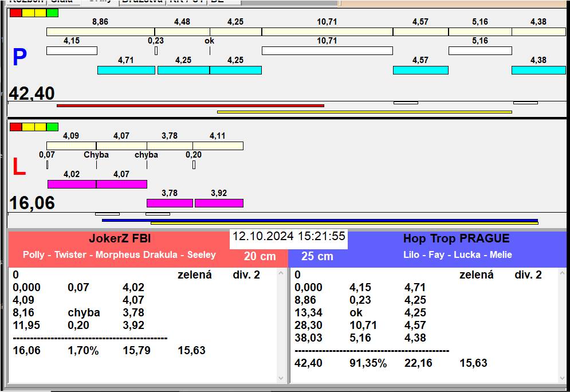Click scroll-up arrow in JokerZ FBI results panel
The width and height of the screenshot is (570, 392).
click(x=281, y=272)
